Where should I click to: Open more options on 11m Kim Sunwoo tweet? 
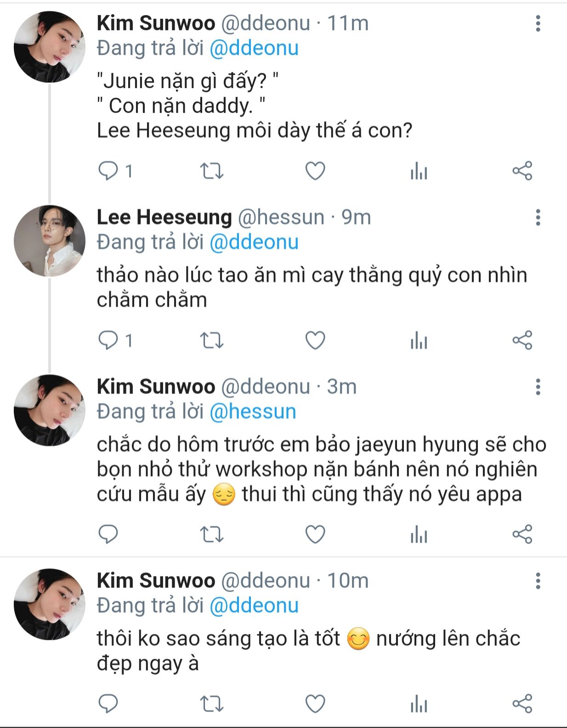(538, 23)
